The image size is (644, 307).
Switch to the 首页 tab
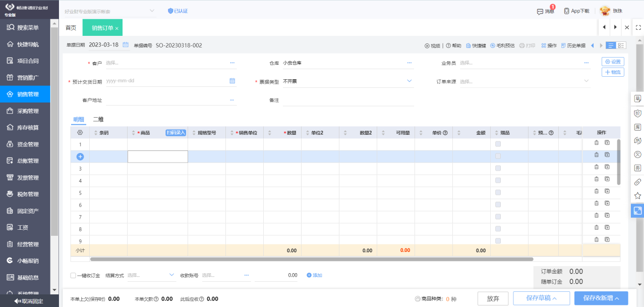click(70, 27)
